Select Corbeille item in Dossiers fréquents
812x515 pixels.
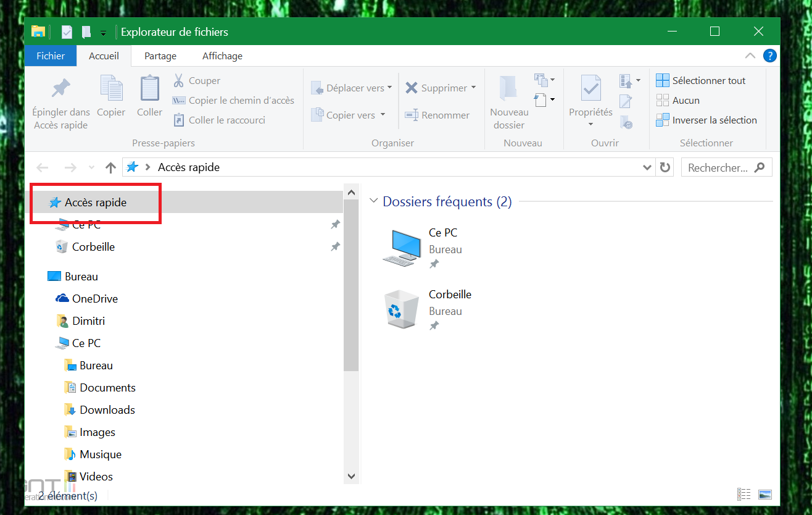[427, 309]
